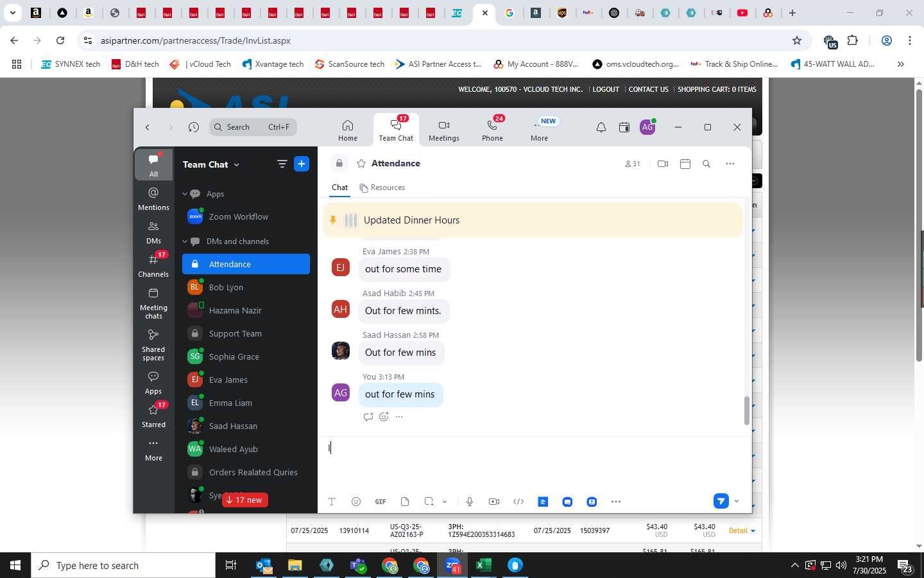The width and height of the screenshot is (924, 578).
Task: Insert a code snippet
Action: click(518, 502)
